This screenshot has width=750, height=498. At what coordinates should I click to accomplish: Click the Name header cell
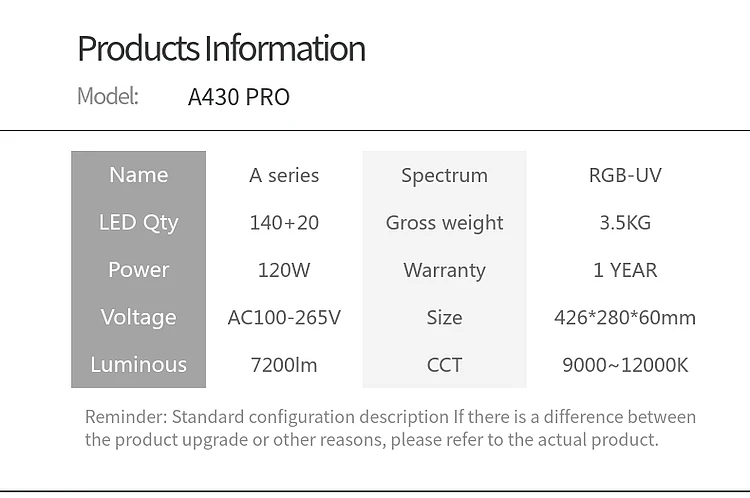[x=138, y=175]
